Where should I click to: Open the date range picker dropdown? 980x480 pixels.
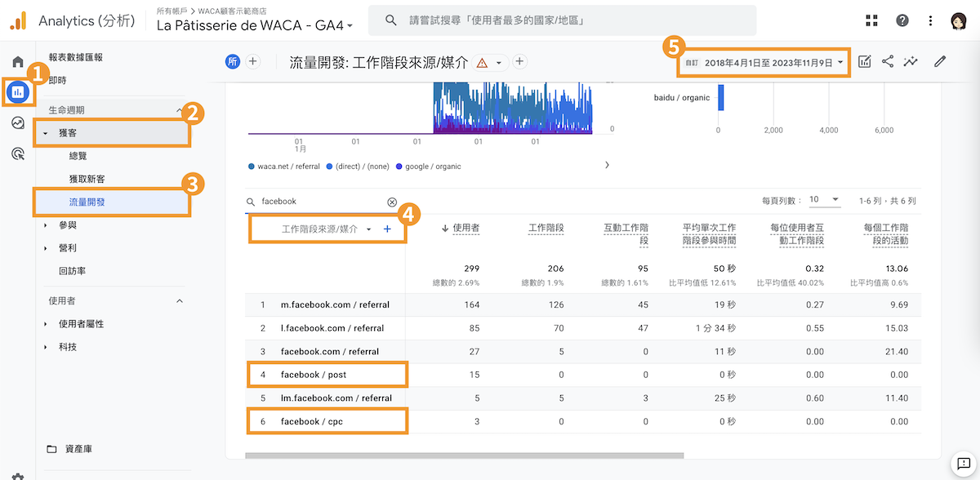(764, 62)
